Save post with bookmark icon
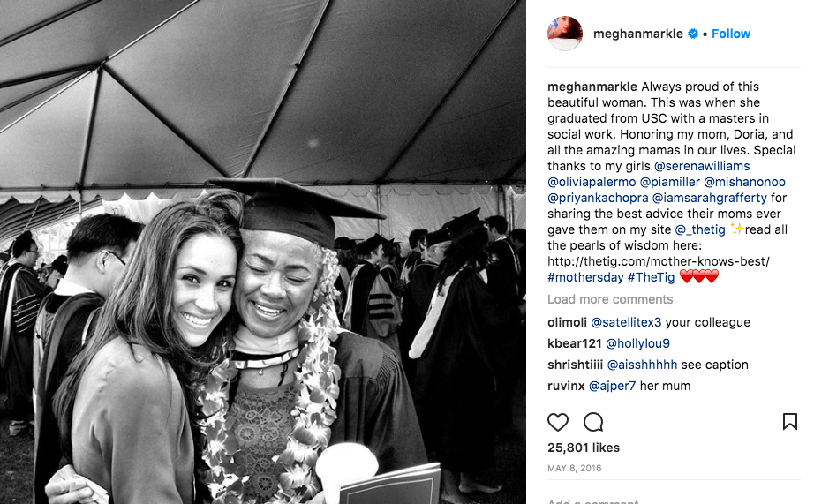This screenshot has width=814, height=504. 789,421
